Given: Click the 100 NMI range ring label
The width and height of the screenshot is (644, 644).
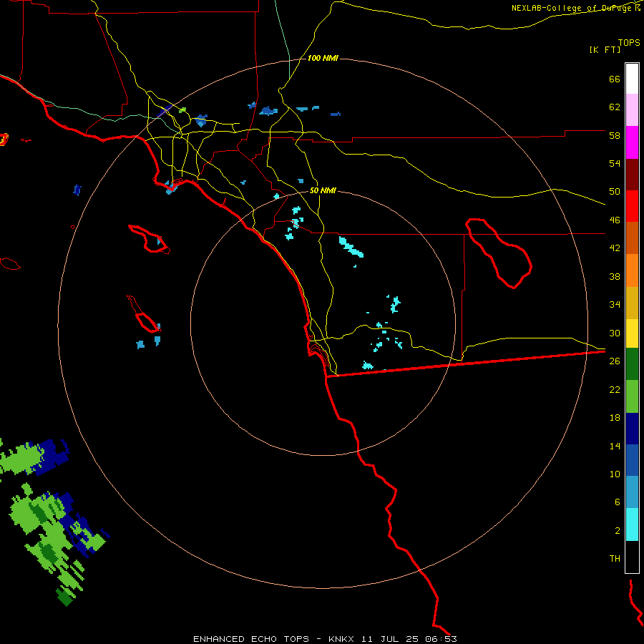Looking at the screenshot, I should pyautogui.click(x=323, y=59).
